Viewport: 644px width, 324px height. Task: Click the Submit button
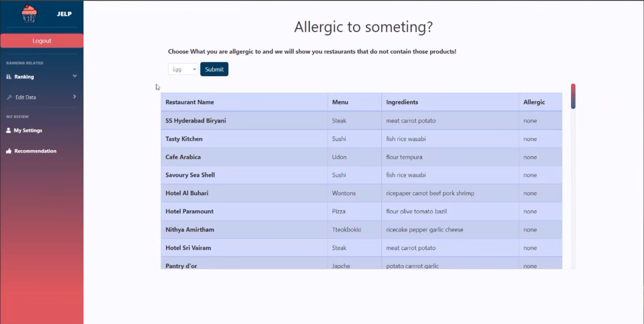[x=214, y=69]
